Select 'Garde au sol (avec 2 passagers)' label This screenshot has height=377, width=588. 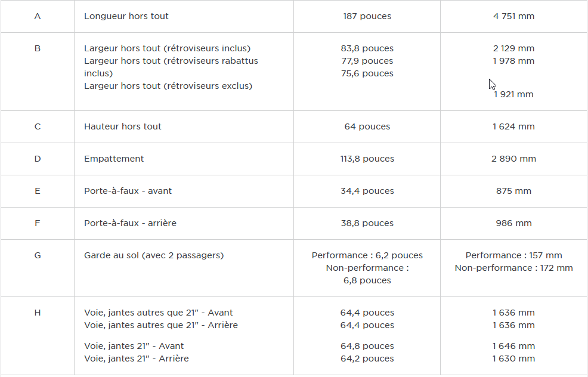click(x=154, y=255)
